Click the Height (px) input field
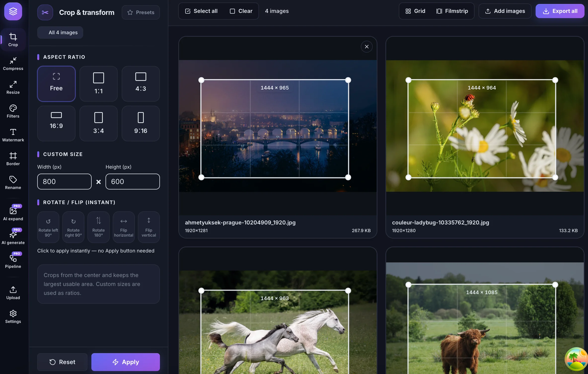 point(133,182)
